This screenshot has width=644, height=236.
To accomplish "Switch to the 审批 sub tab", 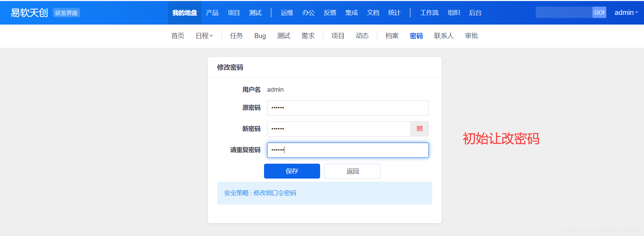I will (472, 36).
